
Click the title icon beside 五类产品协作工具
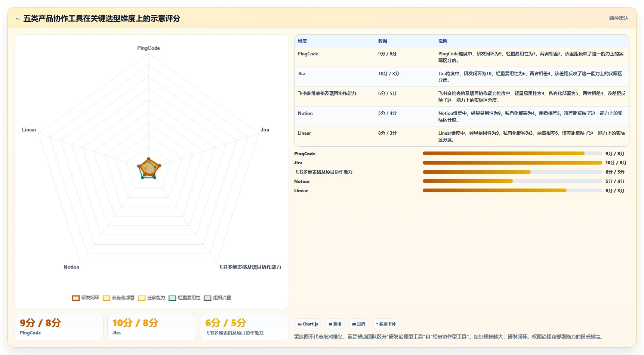[18, 19]
